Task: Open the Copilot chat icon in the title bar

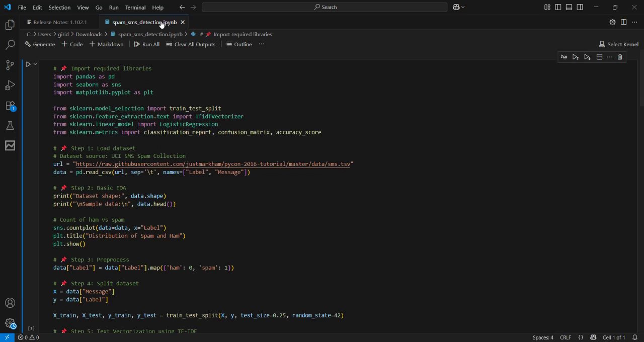Action: 456,7
